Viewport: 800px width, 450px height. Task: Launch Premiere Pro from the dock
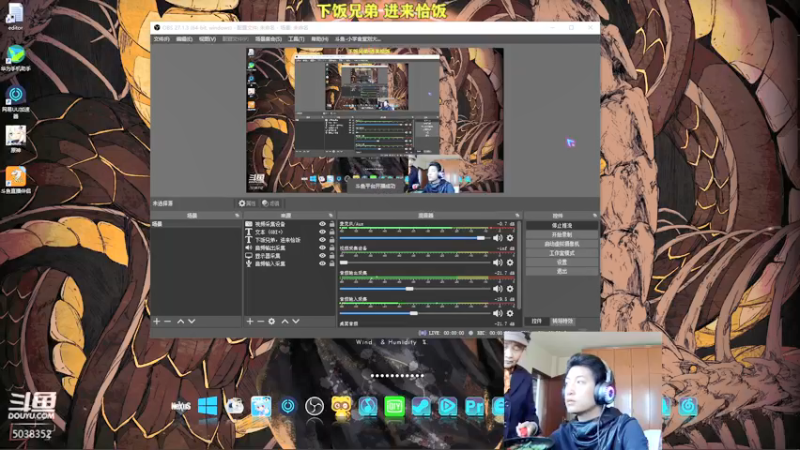tap(474, 406)
